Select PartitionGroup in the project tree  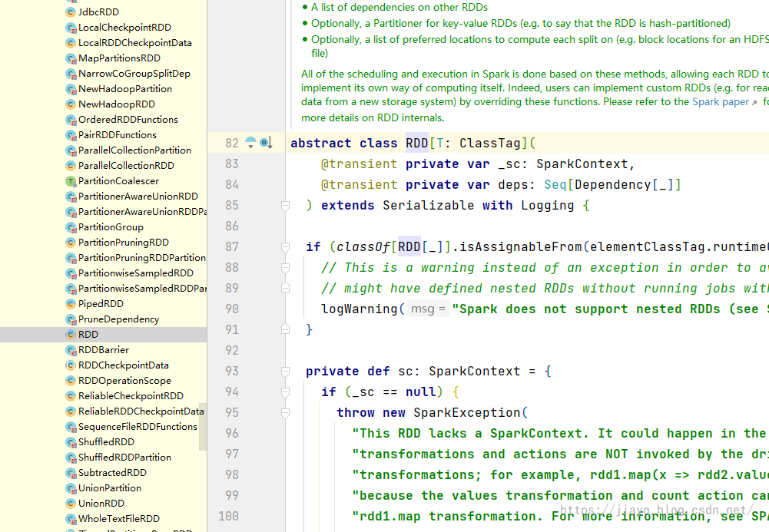pos(111,227)
